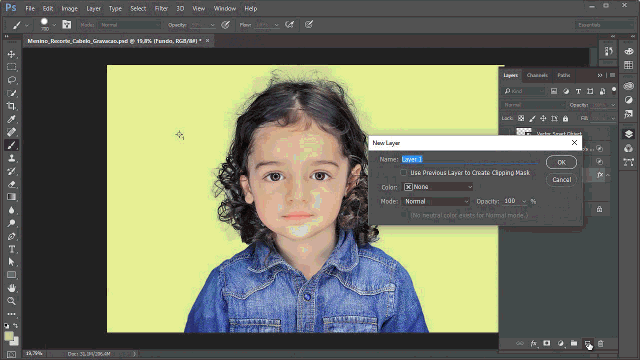Open tool preset picker arrow
This screenshot has width=640, height=360.
[x=27, y=25]
